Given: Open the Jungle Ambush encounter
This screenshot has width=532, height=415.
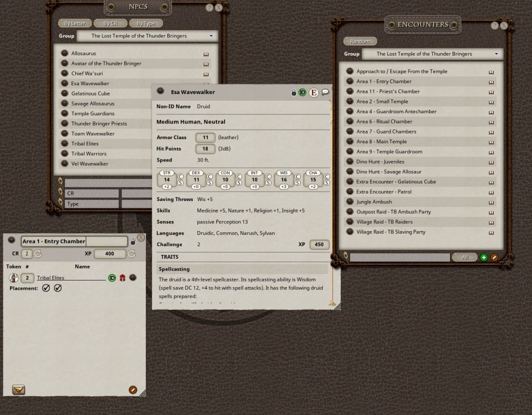Looking at the screenshot, I should [374, 202].
